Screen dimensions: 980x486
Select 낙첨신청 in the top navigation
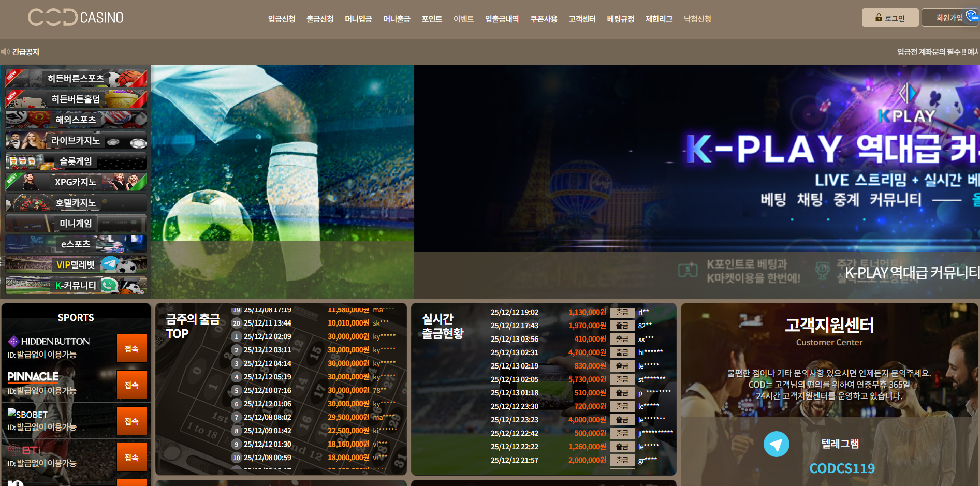(x=697, y=19)
